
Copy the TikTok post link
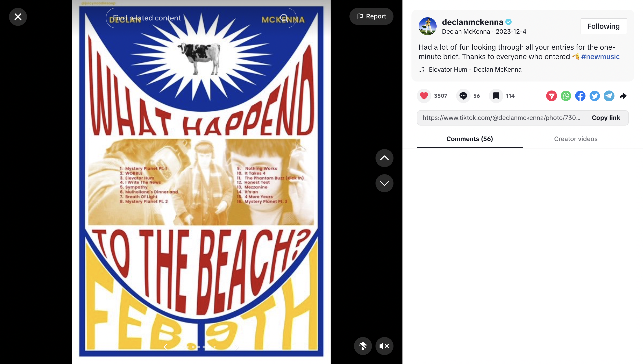click(606, 118)
